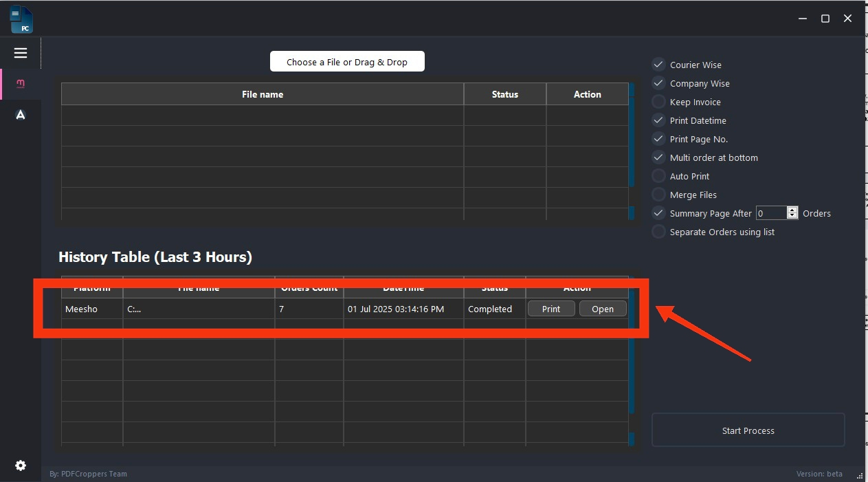Open settings via the gear icon
Screen dimensions: 868x482
point(21,465)
